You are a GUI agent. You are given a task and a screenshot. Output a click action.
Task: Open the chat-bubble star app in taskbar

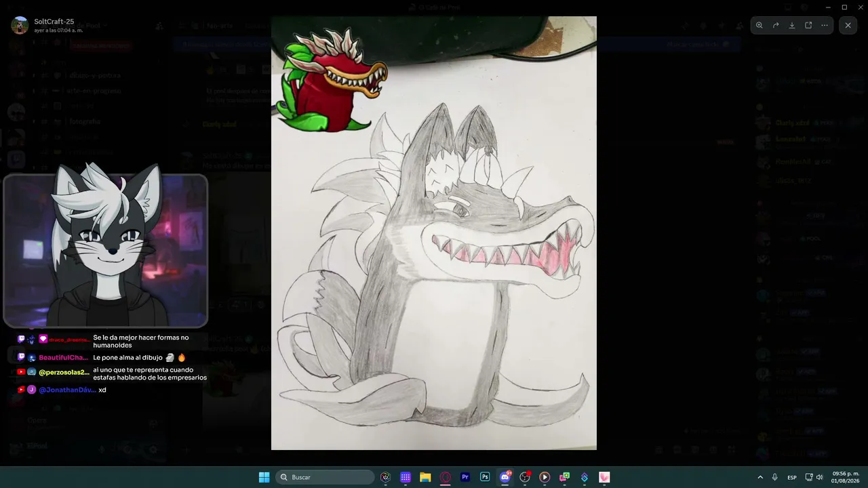click(564, 477)
